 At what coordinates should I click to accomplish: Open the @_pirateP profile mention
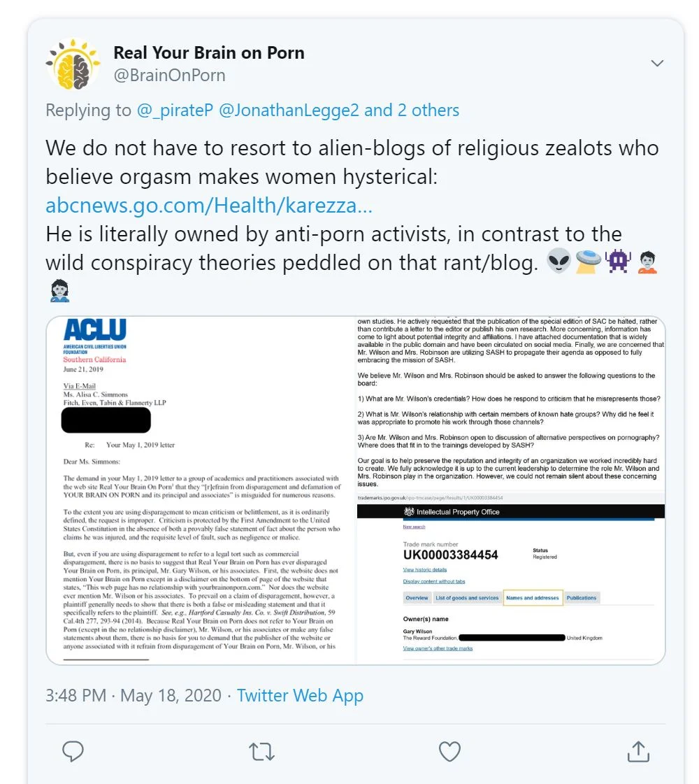(x=175, y=111)
